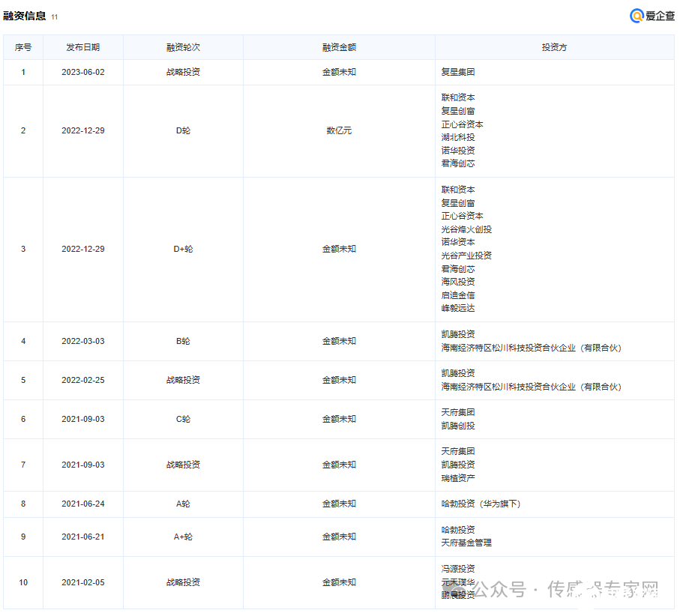680x616 pixels.
Task: Click 战略投资 in the 2021-02-05 row
Action: [183, 582]
